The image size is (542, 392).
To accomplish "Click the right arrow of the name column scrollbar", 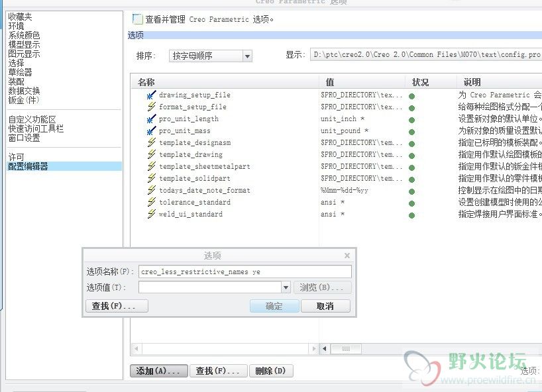I will pyautogui.click(x=314, y=349).
